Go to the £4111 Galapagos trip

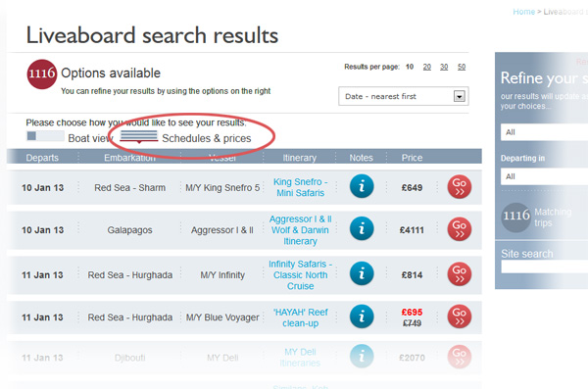459,229
